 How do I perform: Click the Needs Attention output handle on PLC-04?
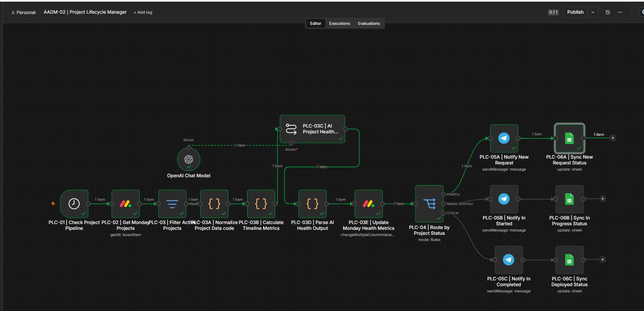click(x=443, y=204)
